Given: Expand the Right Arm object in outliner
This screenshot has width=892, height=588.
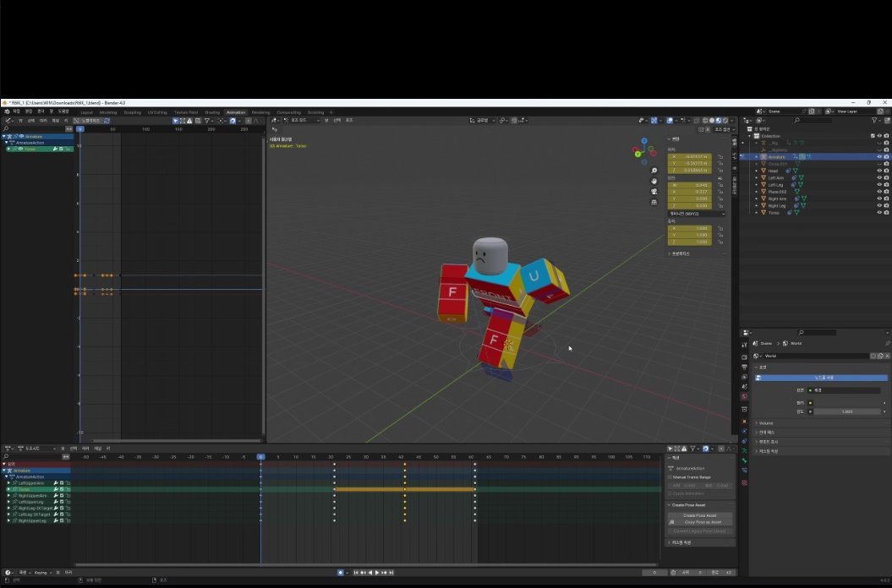Looking at the screenshot, I should click(x=757, y=199).
